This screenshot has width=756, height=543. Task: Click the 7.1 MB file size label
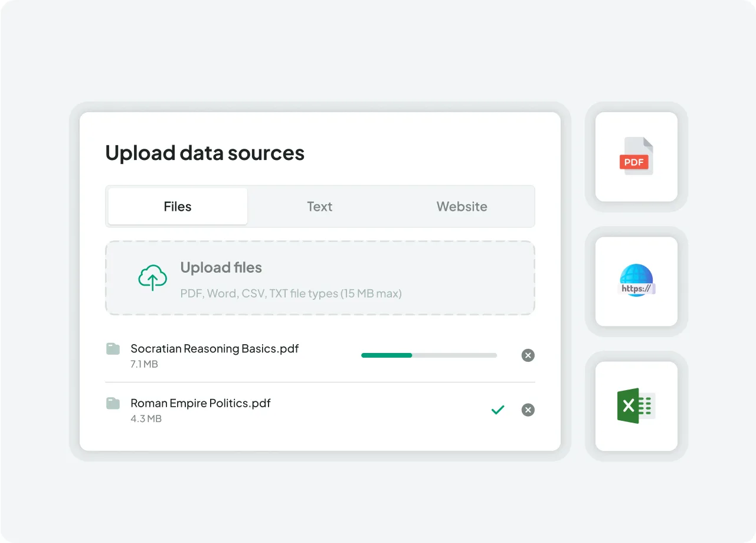click(144, 364)
